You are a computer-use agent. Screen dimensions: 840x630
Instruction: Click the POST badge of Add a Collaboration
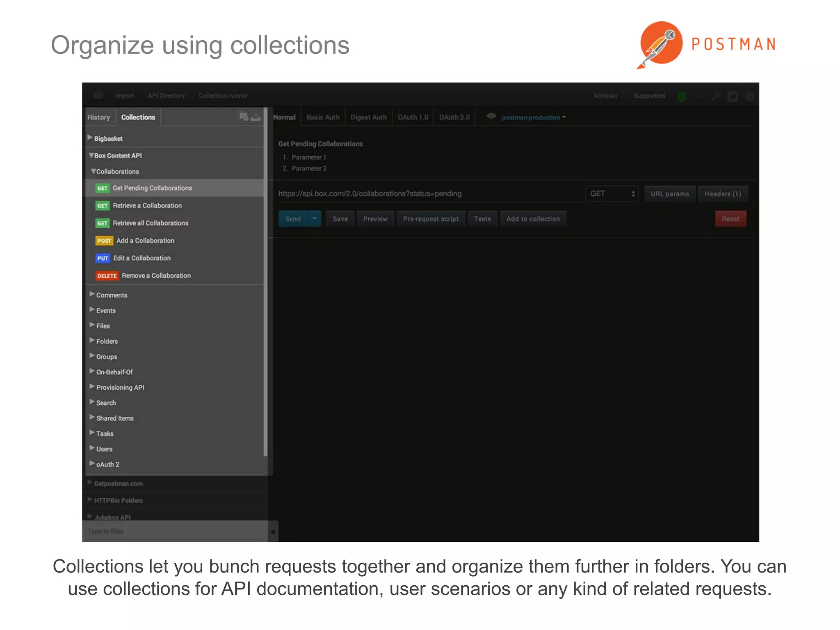click(104, 241)
